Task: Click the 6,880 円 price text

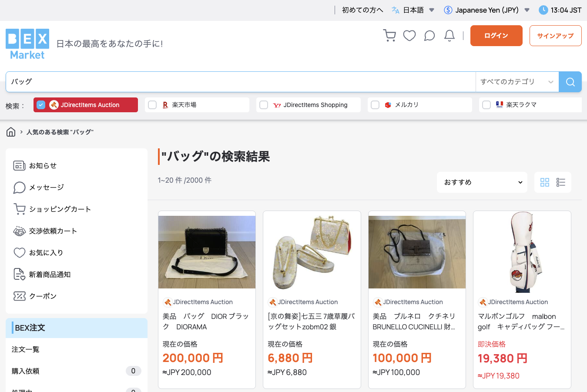Action: pos(290,358)
